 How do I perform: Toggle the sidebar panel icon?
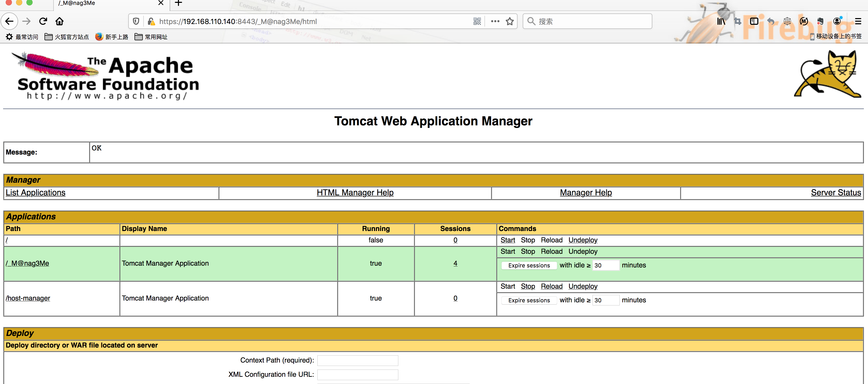754,21
